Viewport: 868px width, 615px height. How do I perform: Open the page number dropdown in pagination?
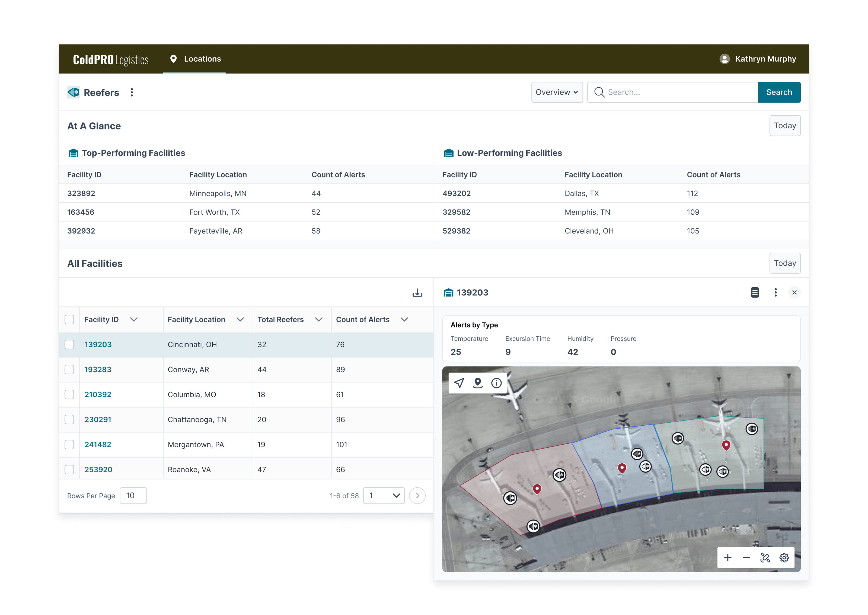[x=384, y=495]
